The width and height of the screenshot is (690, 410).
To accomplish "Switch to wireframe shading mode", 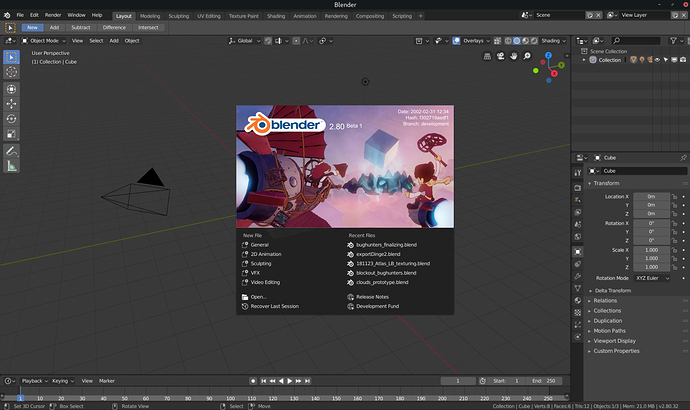I will (x=508, y=40).
